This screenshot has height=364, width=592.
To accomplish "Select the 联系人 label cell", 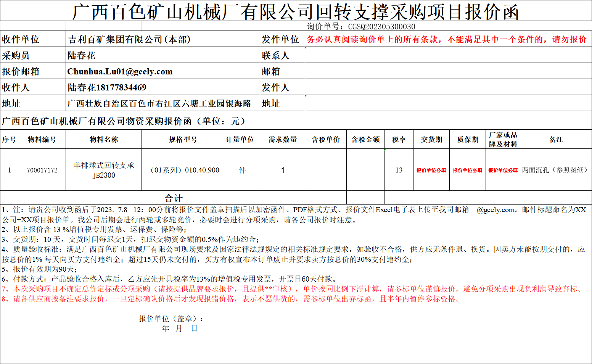I will [282, 55].
